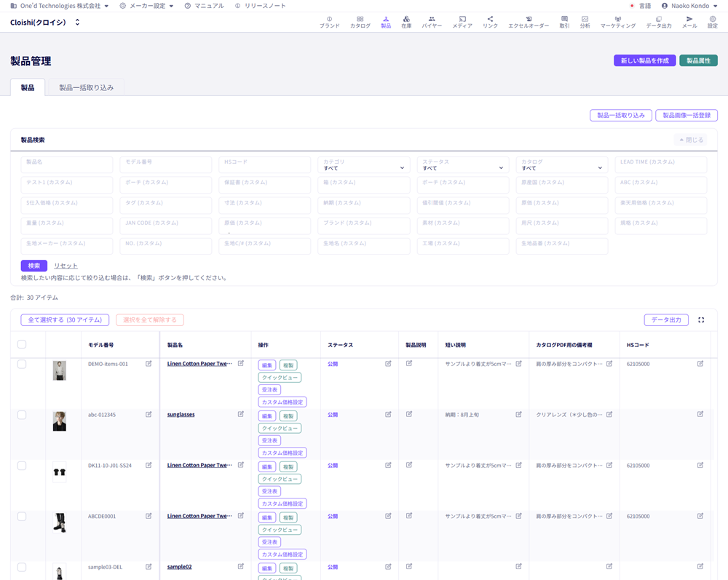Open the Naoko Kondo user menu

tap(689, 6)
